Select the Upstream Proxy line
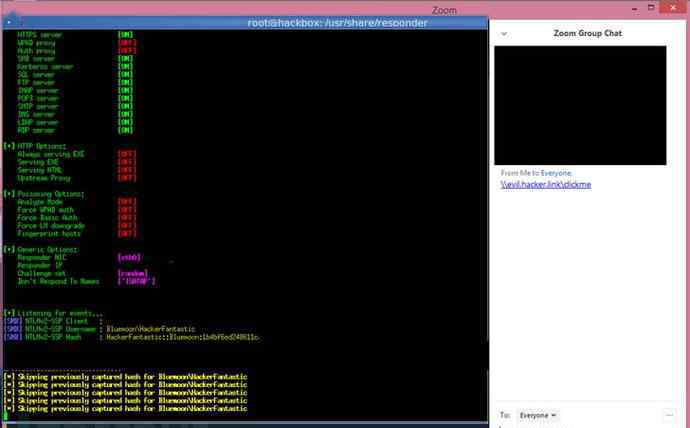This screenshot has width=690, height=428. click(77, 178)
